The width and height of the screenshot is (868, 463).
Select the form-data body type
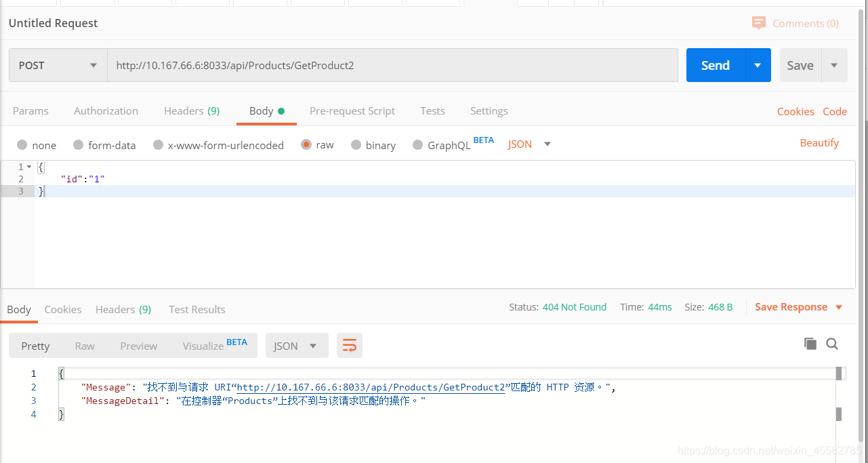tap(78, 144)
